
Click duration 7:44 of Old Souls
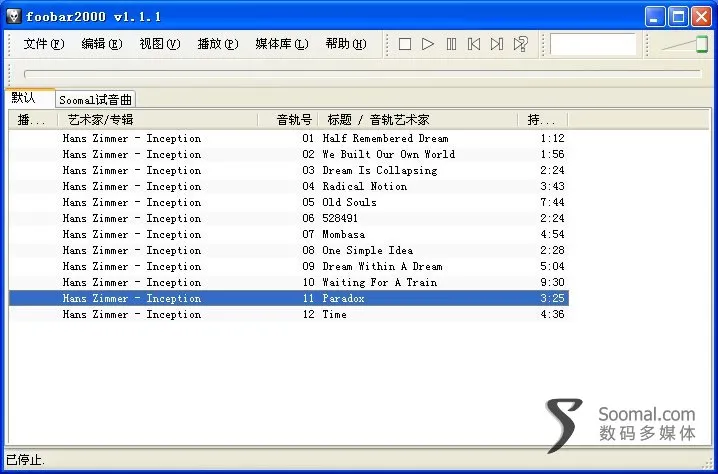click(552, 202)
